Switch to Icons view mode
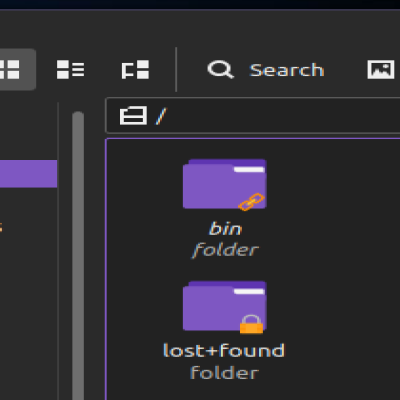The image size is (400, 400). tap(13, 69)
